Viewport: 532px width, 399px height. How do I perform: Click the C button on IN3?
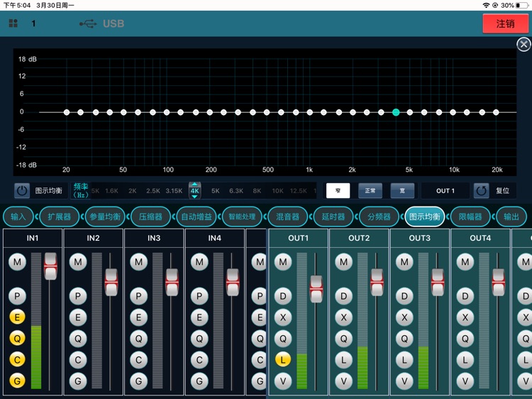pyautogui.click(x=139, y=360)
